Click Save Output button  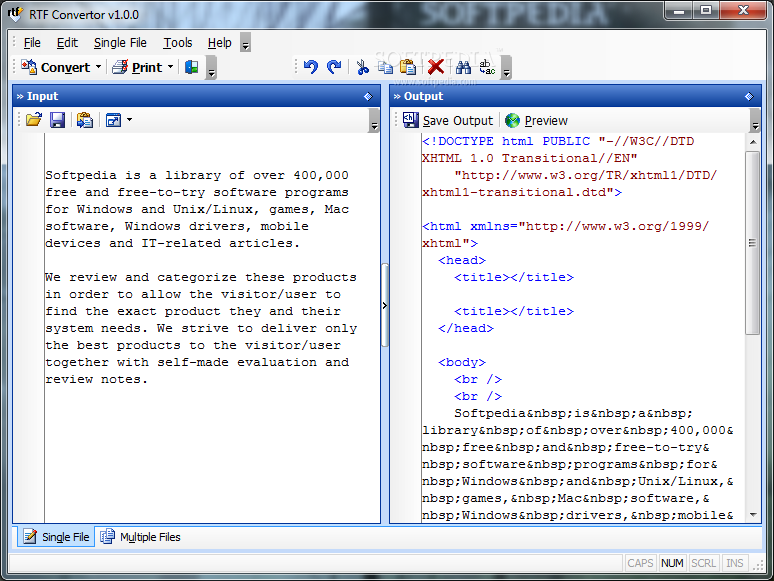point(448,120)
